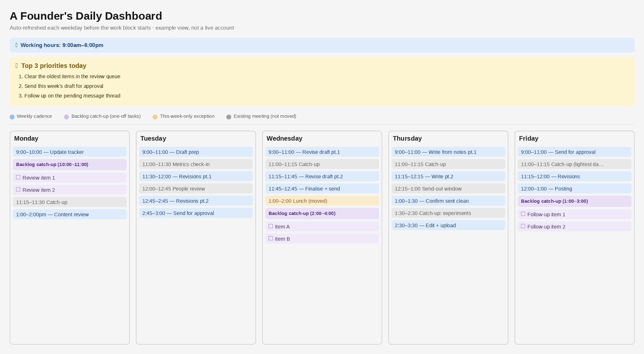Open Friday 9:00–11:00 Send for approval
The height and width of the screenshot is (354, 644).
pos(574,152)
